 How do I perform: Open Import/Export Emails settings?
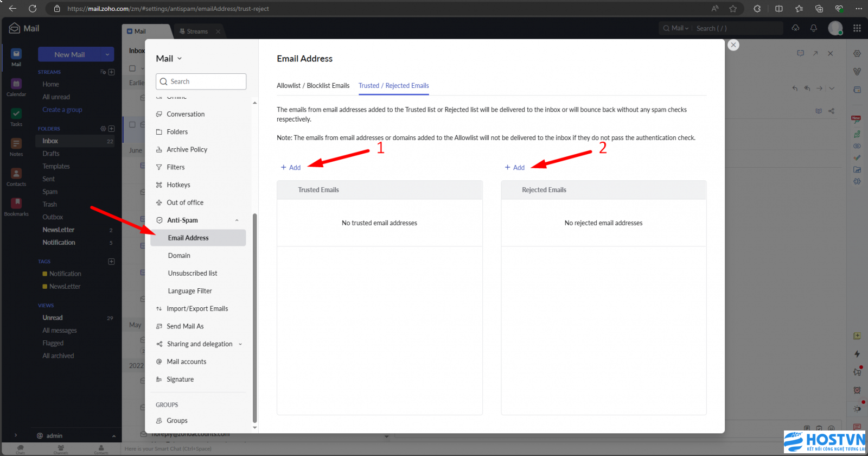[198, 309]
